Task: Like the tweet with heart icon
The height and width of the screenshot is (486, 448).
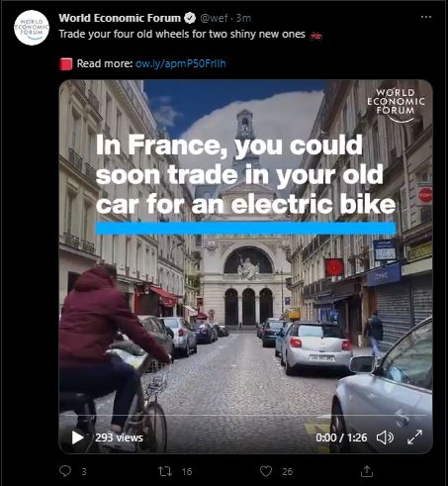Action: click(266, 471)
